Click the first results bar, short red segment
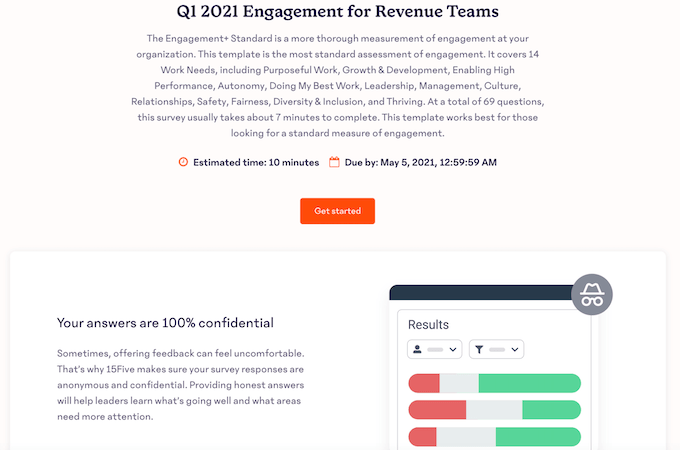Image resolution: width=680 pixels, height=450 pixels. pyautogui.click(x=424, y=383)
